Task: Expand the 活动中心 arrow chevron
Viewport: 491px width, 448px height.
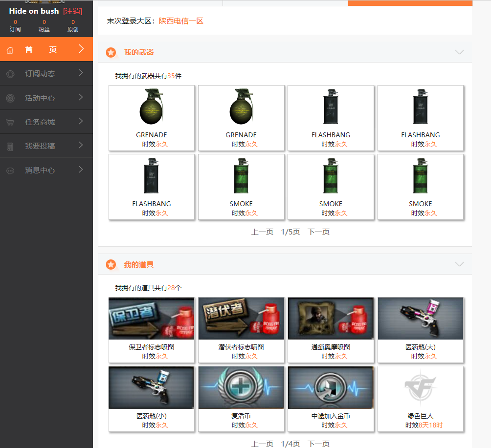Action: [81, 97]
